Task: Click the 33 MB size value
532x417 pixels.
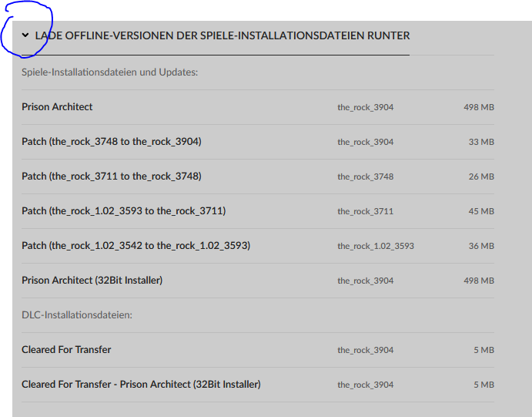Action: pos(481,142)
